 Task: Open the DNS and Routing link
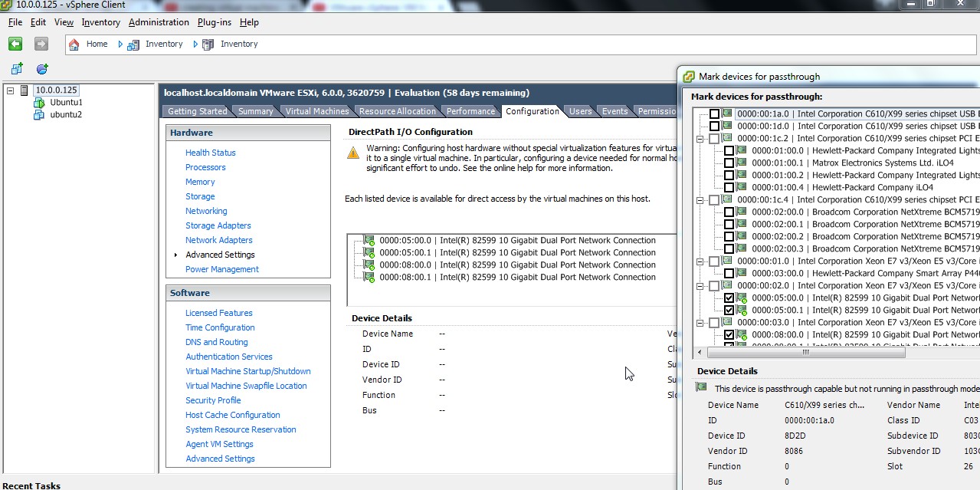point(217,342)
